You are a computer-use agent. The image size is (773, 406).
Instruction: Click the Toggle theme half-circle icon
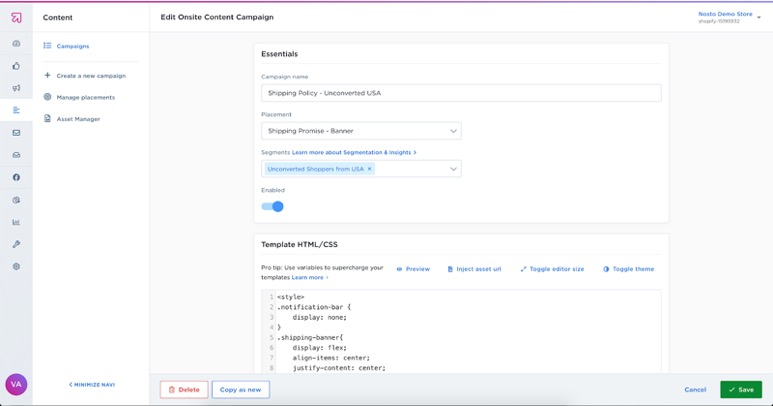click(x=606, y=269)
